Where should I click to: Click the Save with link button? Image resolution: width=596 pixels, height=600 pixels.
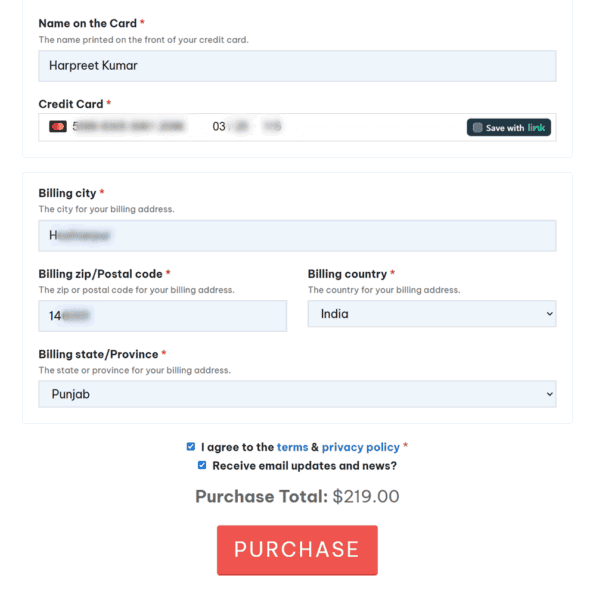pos(508,127)
